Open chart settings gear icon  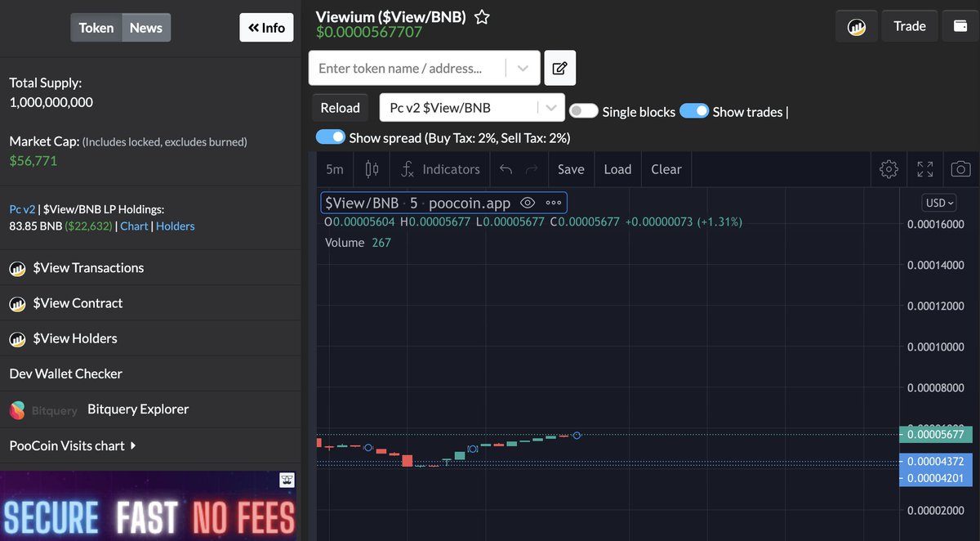pyautogui.click(x=889, y=169)
